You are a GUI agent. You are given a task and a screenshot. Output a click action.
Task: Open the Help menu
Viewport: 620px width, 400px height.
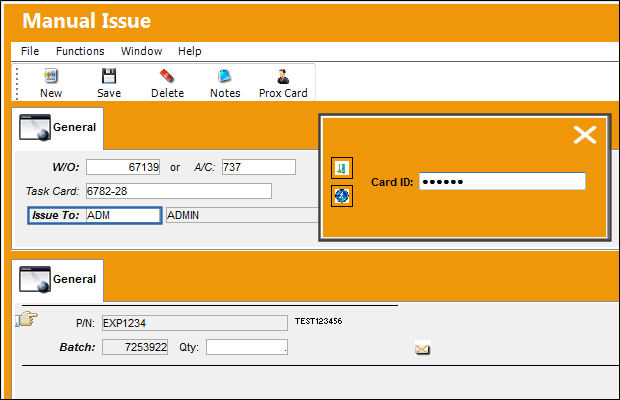pyautogui.click(x=190, y=51)
